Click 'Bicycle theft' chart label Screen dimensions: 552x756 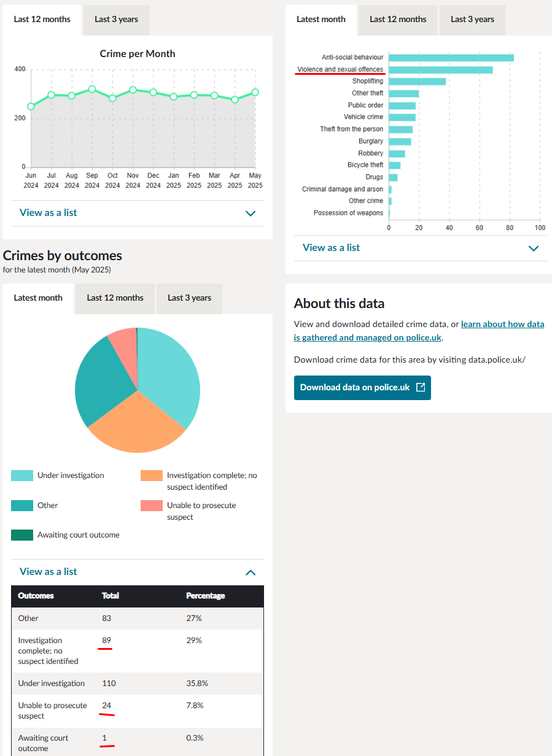pos(365,165)
